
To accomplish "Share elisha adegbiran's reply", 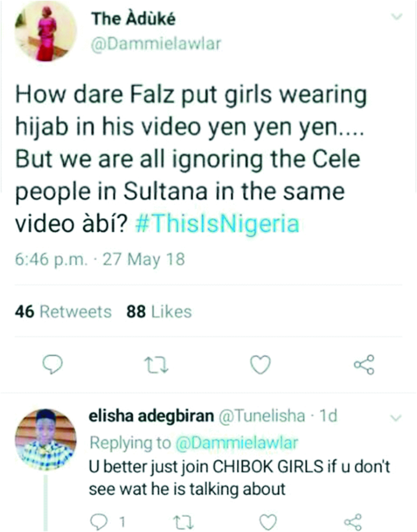I will (x=353, y=522).
